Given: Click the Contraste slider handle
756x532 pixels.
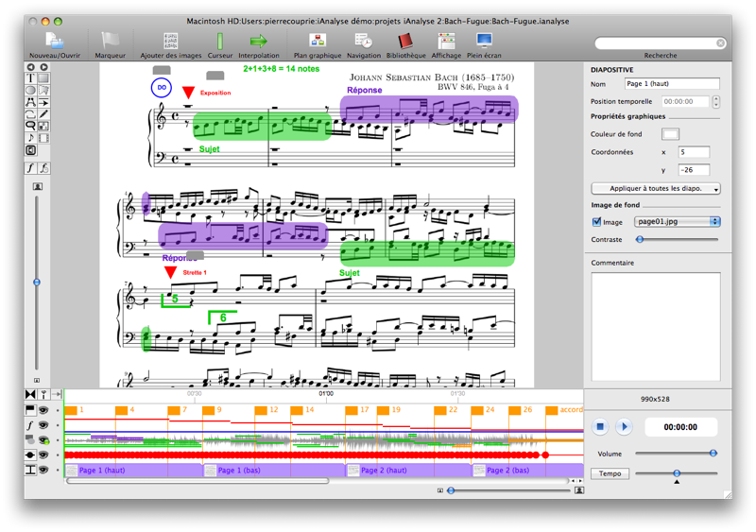Looking at the screenshot, I should (640, 239).
